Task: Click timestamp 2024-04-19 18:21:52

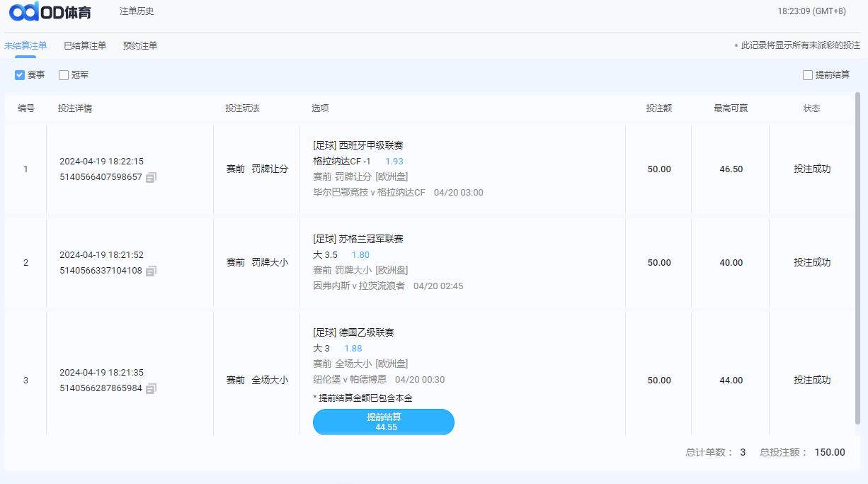Action: [x=101, y=255]
